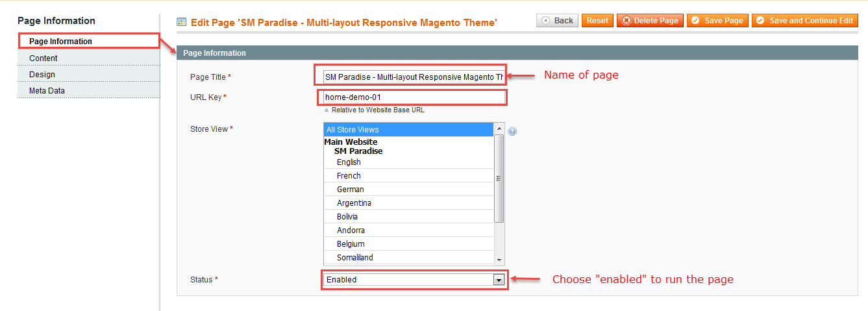Select German store view
The height and width of the screenshot is (311, 868).
pyautogui.click(x=408, y=190)
